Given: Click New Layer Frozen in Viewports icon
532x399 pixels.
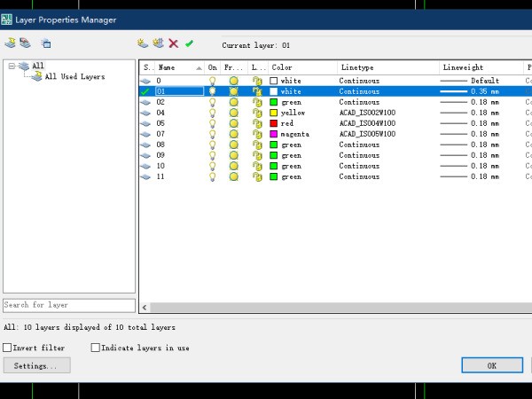Looking at the screenshot, I should pos(158,43).
